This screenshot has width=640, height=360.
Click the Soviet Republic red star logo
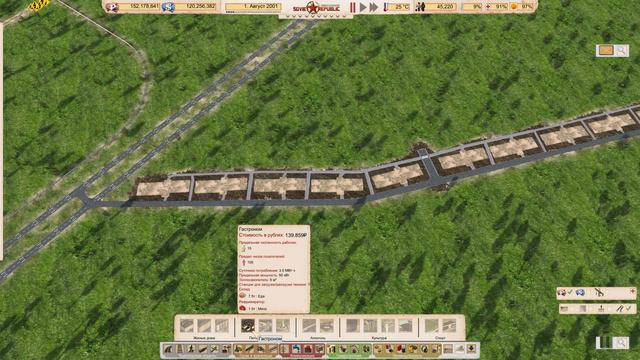click(x=313, y=7)
